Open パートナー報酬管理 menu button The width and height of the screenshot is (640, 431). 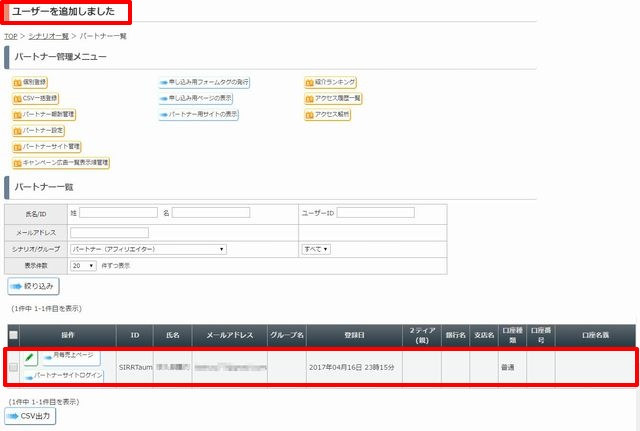pyautogui.click(x=44, y=114)
